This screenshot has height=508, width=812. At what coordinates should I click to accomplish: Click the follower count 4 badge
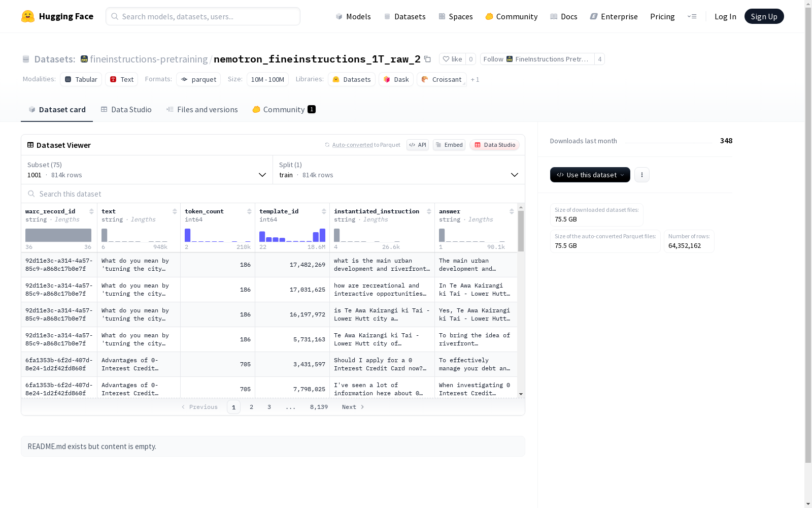[600, 59]
